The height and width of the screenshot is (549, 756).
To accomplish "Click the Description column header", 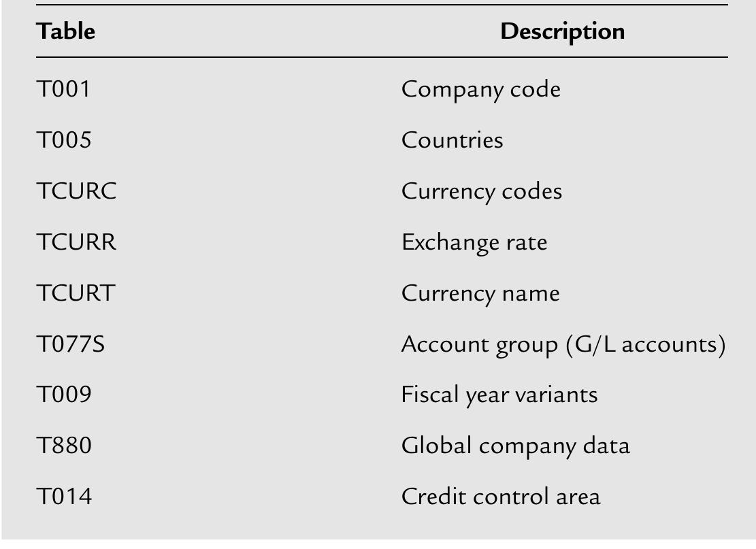I will 562,31.
